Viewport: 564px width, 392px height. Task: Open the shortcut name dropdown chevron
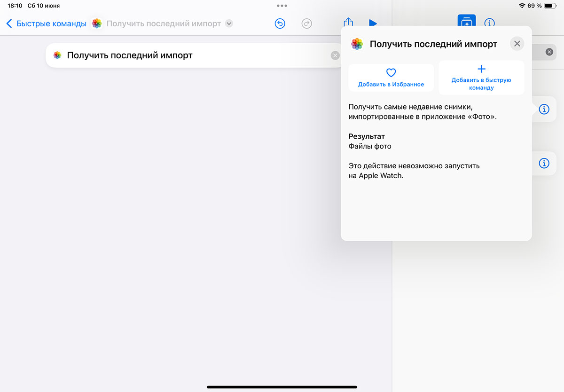click(229, 24)
